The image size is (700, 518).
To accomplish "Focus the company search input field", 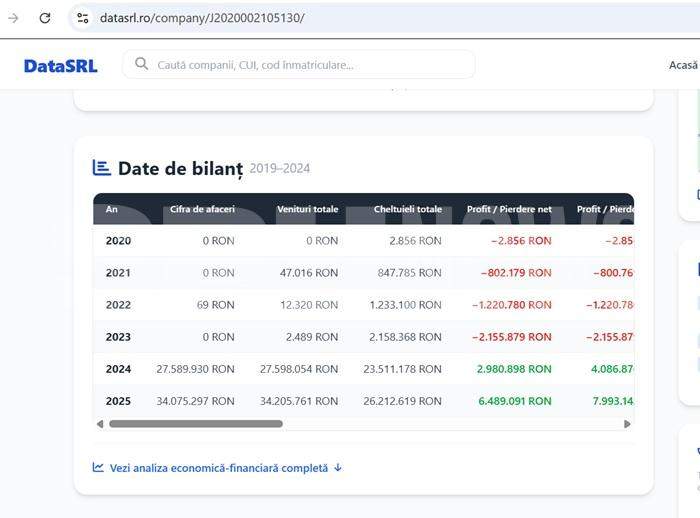I will 299,65.
